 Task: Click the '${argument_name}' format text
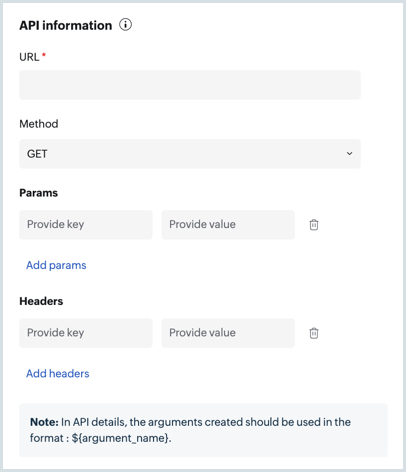121,438
